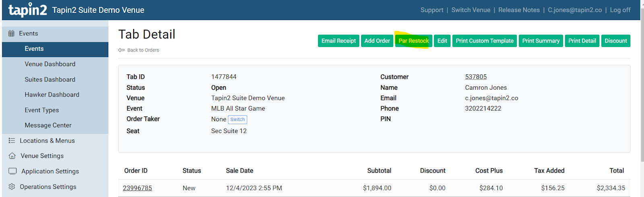This screenshot has width=644, height=197.
Task: Click the Back to Orders arrow icon
Action: 122,50
